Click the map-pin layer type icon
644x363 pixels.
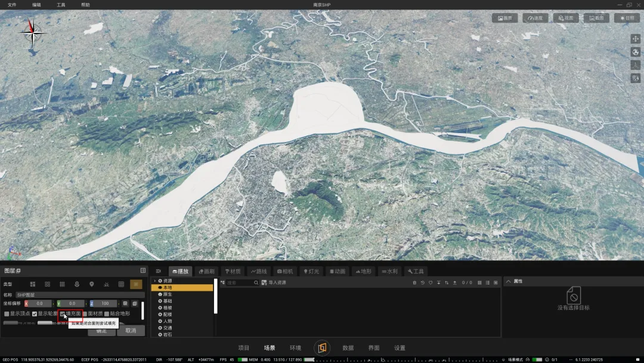pyautogui.click(x=92, y=284)
